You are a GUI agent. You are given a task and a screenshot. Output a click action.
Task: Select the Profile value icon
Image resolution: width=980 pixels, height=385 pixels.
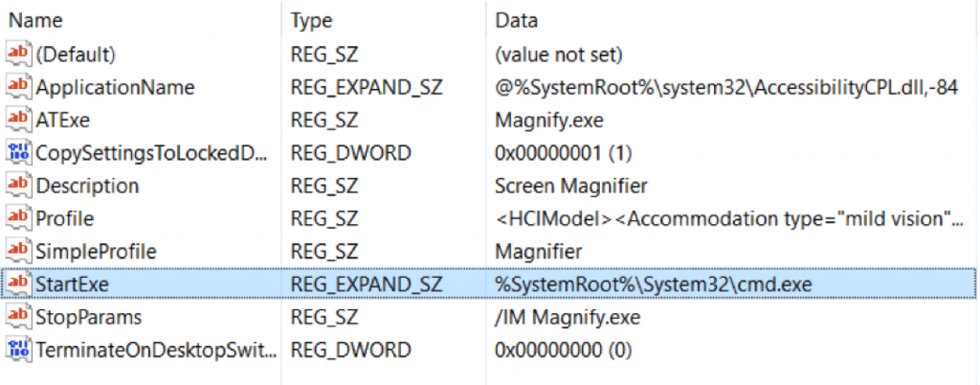pos(18,218)
